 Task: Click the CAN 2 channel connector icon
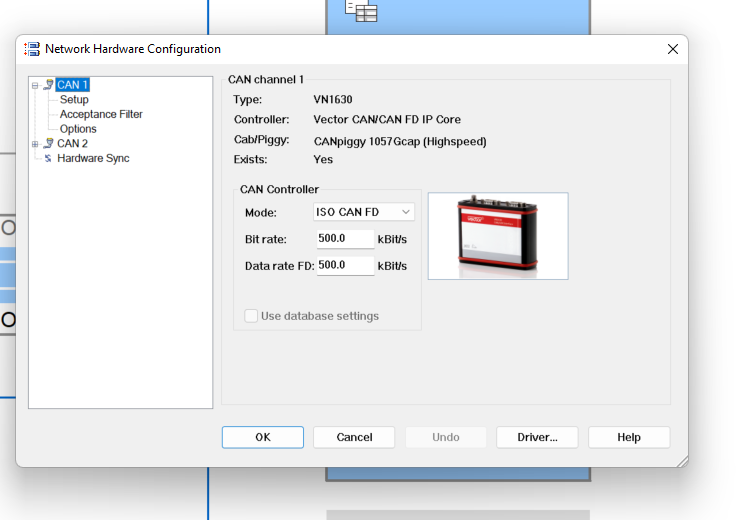click(x=48, y=143)
